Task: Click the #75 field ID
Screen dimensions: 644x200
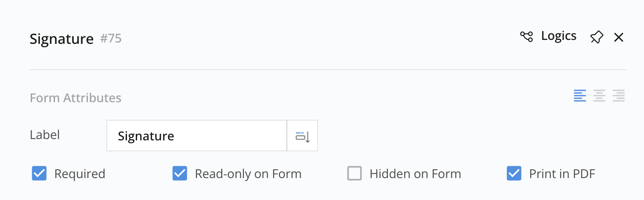Action: click(x=111, y=39)
